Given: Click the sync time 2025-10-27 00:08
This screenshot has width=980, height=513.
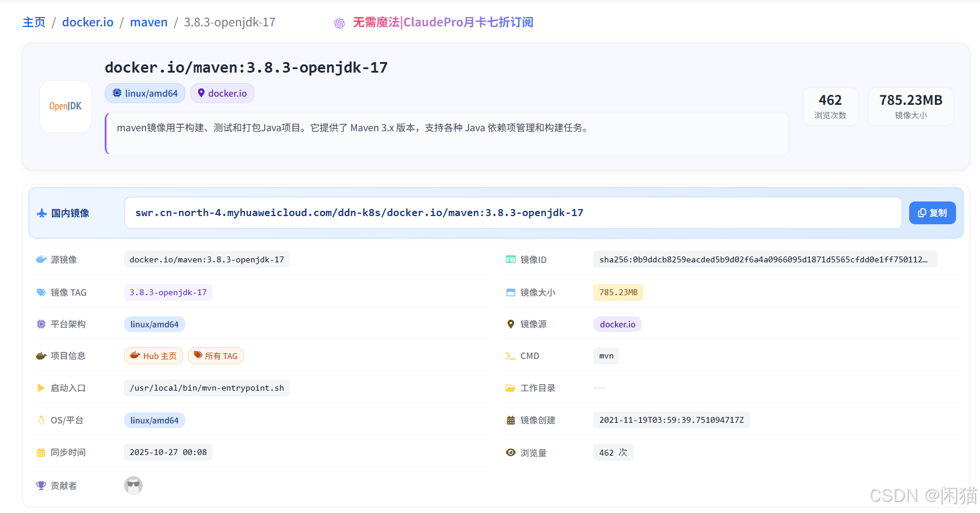Looking at the screenshot, I should coord(168,452).
